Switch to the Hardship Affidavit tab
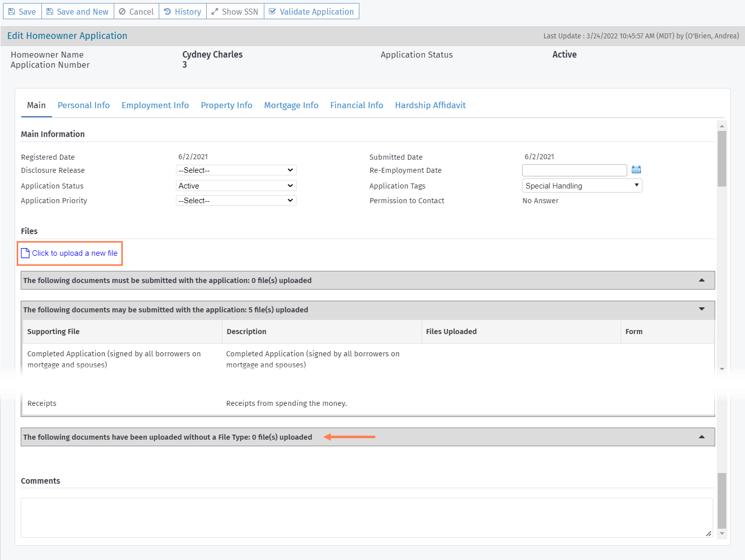Image resolution: width=745 pixels, height=560 pixels. click(430, 105)
